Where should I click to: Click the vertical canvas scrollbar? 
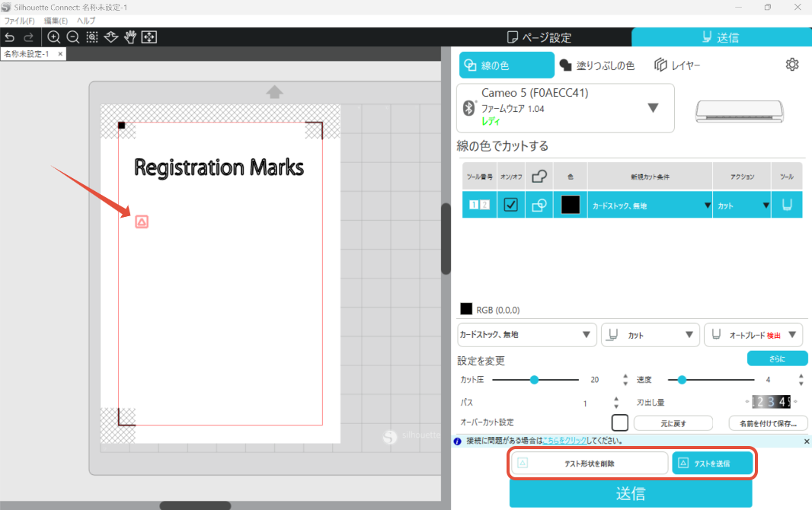[446, 239]
